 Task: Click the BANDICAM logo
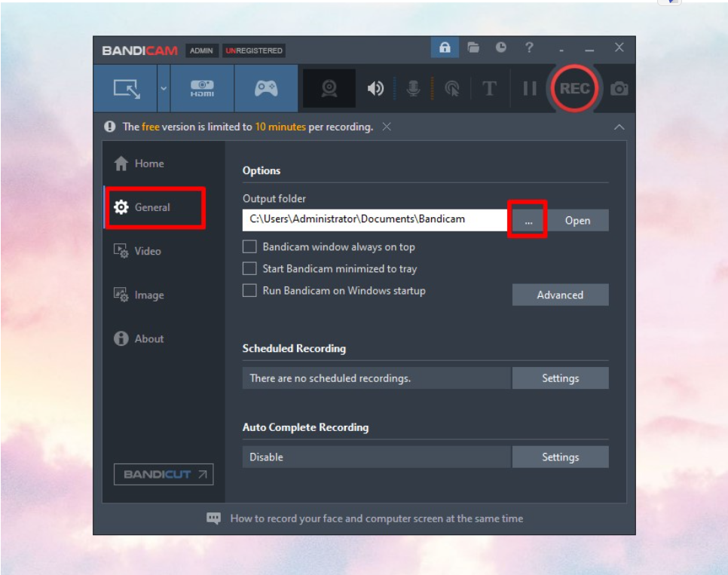139,50
